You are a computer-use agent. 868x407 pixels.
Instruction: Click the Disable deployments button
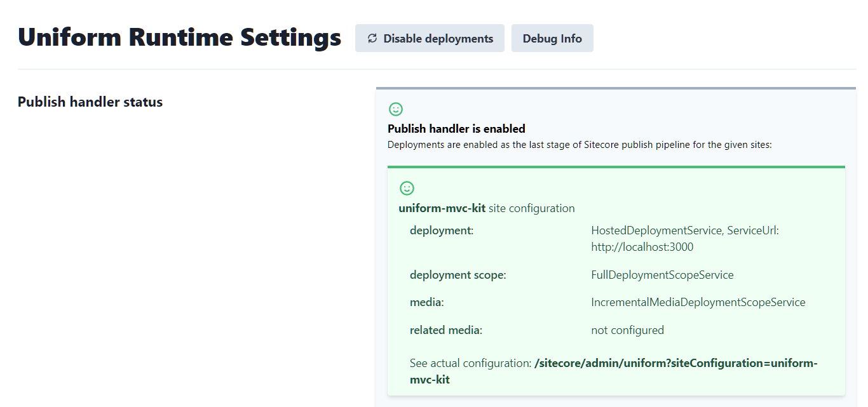pyautogui.click(x=430, y=39)
